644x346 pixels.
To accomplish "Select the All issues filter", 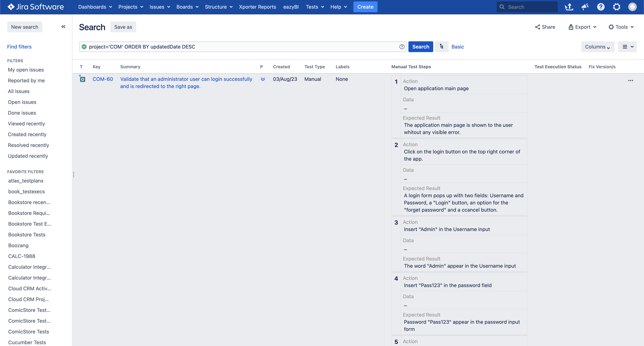I will [x=19, y=91].
